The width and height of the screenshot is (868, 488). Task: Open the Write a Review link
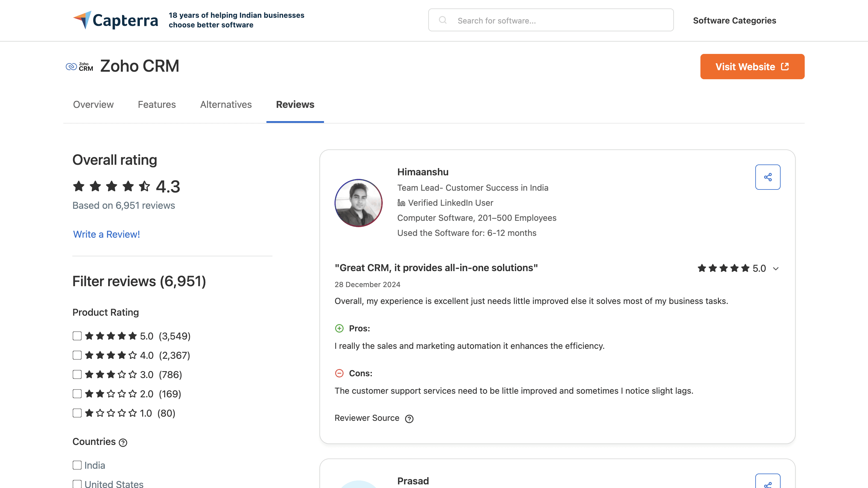click(x=106, y=234)
